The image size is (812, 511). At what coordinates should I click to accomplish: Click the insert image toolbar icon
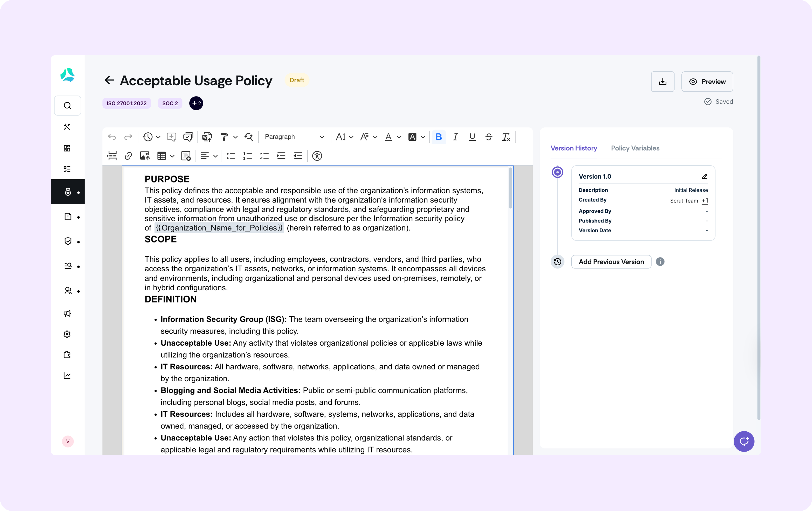pyautogui.click(x=145, y=156)
